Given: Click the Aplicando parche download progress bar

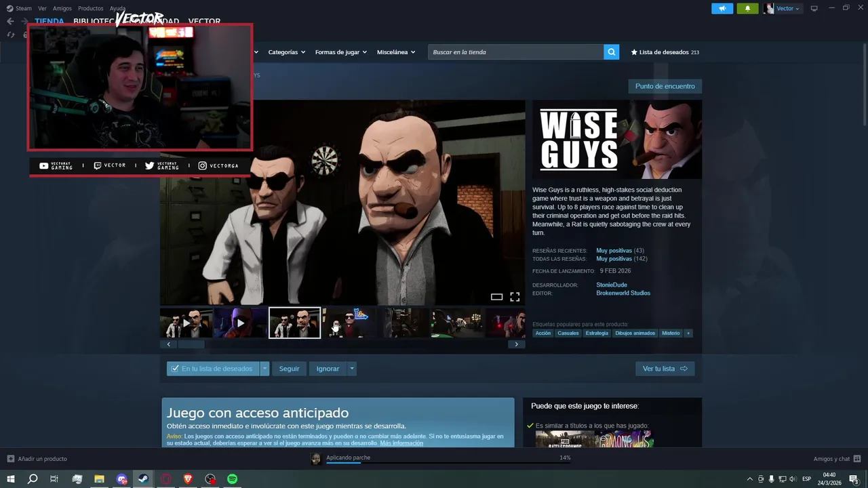Looking at the screenshot, I should (x=448, y=464).
